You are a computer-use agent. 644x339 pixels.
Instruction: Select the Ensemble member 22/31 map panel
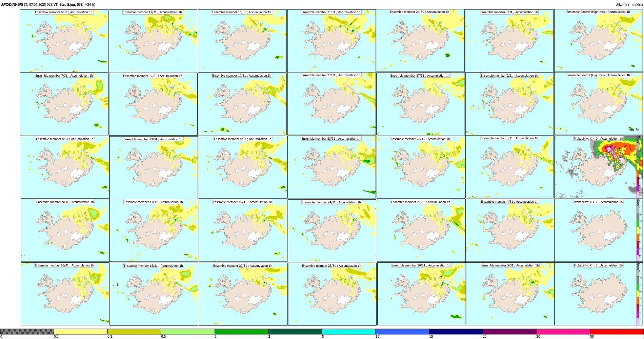tap(331, 104)
